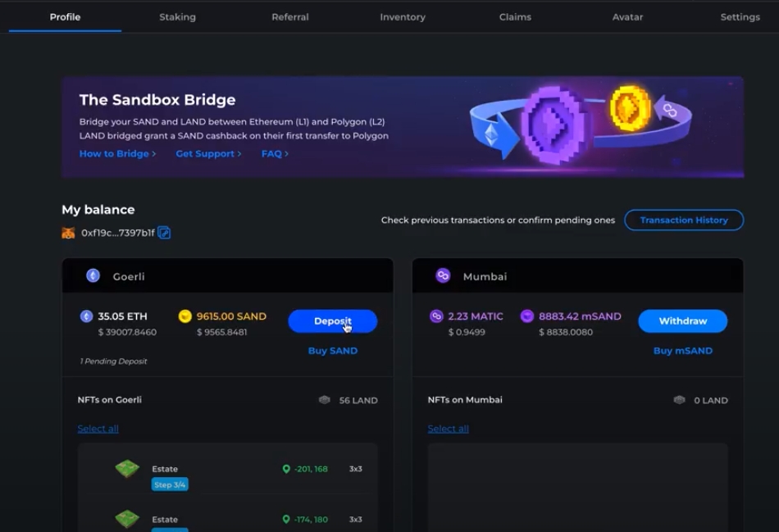
Task: Click the purple mSAND coin icon
Action: click(527, 316)
